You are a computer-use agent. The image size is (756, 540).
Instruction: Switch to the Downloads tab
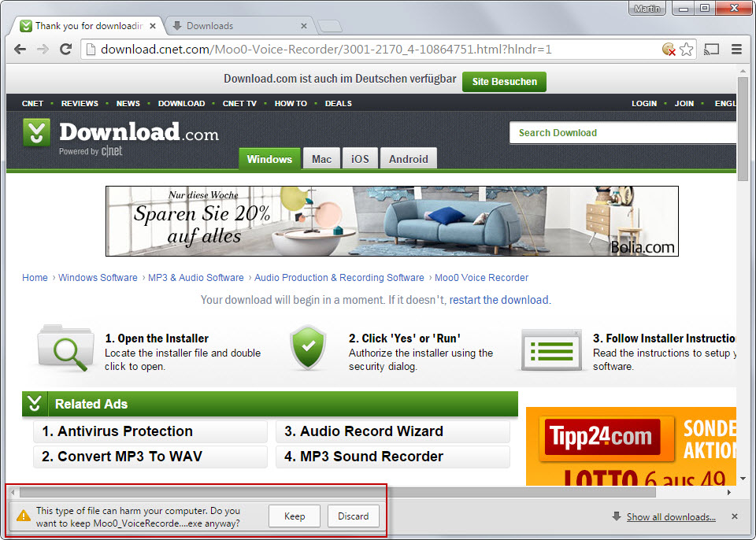(239, 26)
